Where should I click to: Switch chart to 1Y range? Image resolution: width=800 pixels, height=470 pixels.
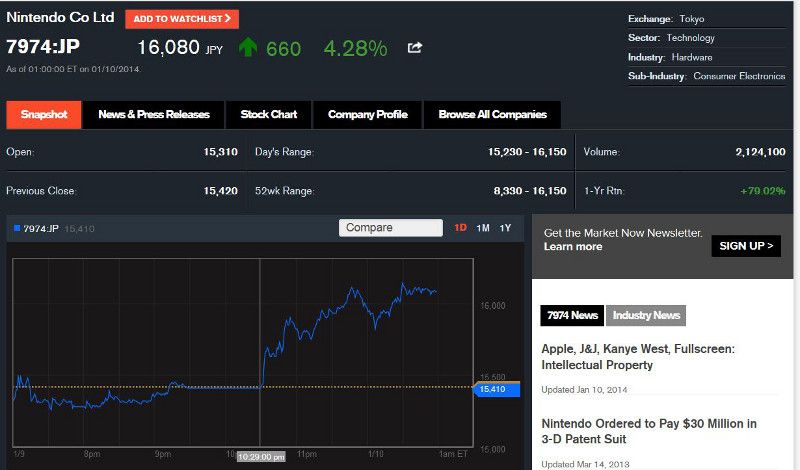[505, 228]
